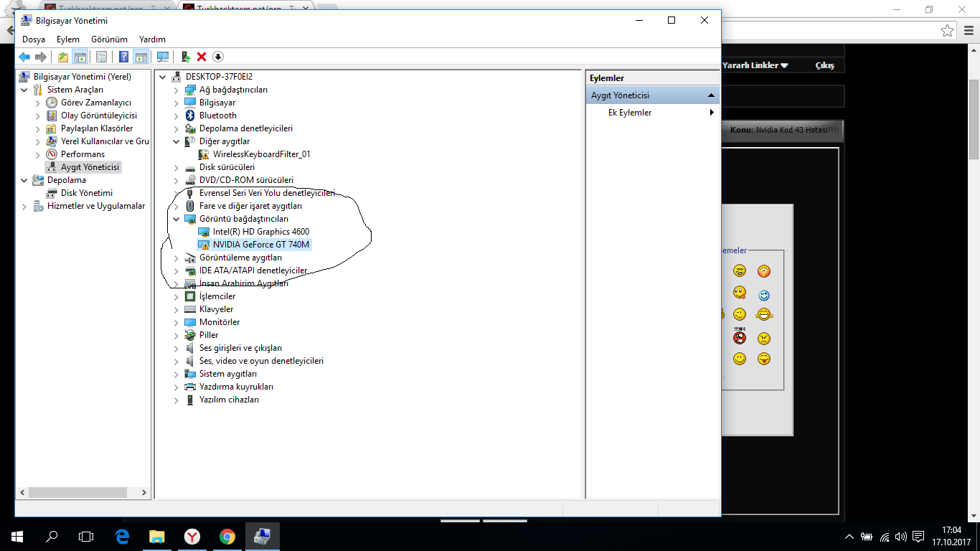The height and width of the screenshot is (551, 980).
Task: Click the blue Back arrow in toolbar
Action: click(24, 57)
